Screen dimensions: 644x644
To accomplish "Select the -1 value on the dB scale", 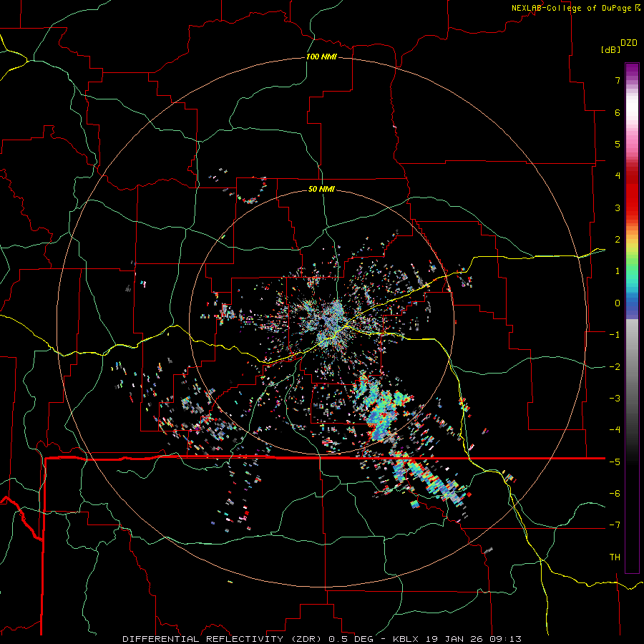I will (x=615, y=335).
